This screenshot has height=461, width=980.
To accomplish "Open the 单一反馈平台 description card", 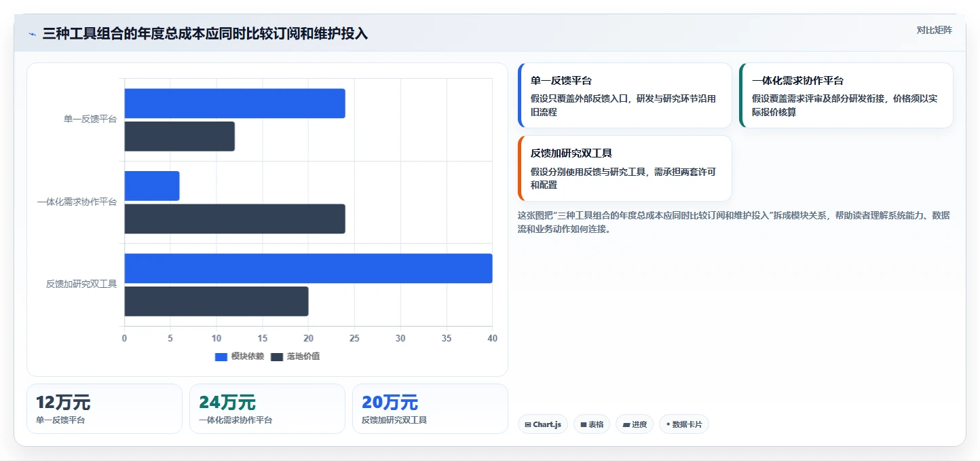I will [624, 96].
